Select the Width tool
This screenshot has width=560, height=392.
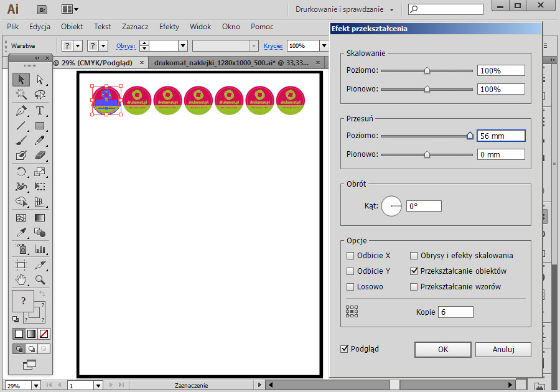point(21,187)
